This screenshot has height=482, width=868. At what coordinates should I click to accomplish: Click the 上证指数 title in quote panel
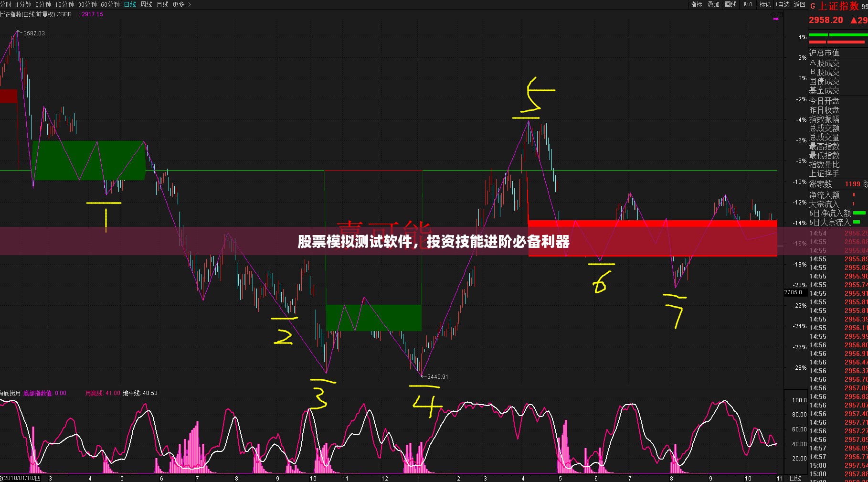[838, 6]
